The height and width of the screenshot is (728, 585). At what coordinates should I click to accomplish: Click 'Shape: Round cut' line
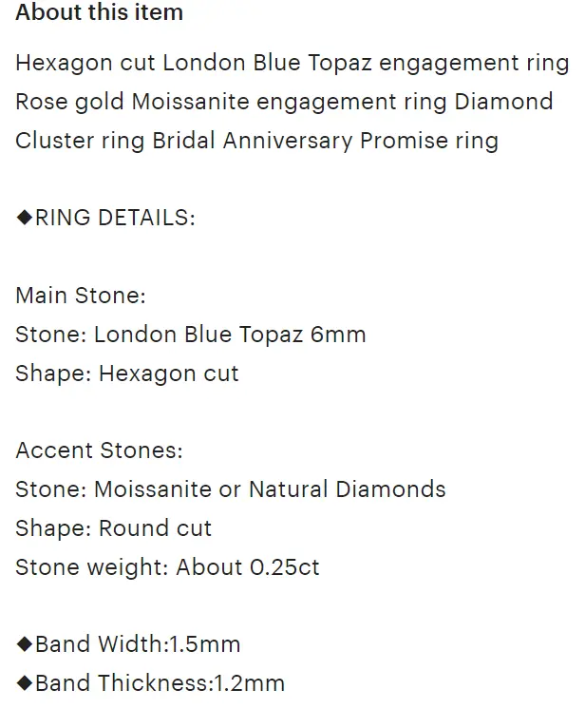coord(114,528)
